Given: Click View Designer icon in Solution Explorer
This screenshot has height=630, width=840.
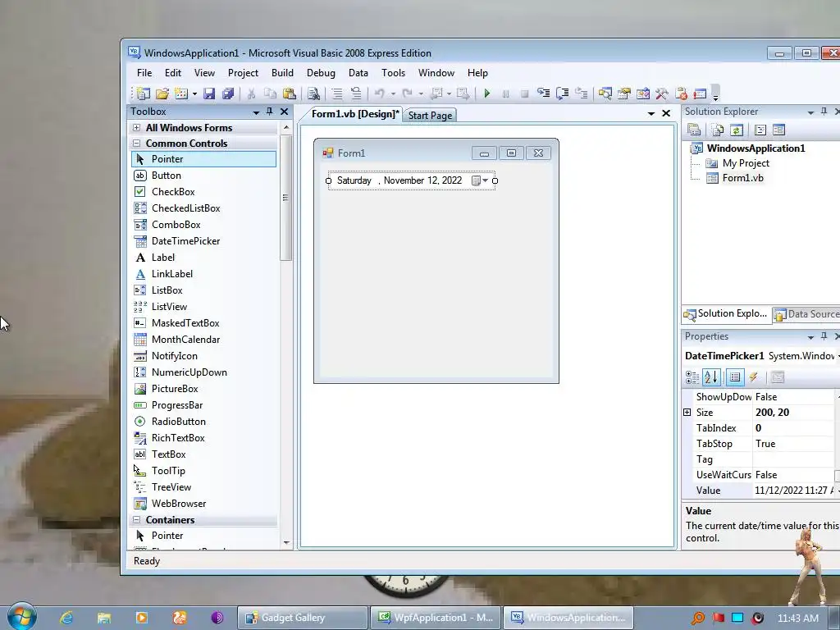Looking at the screenshot, I should click(779, 130).
